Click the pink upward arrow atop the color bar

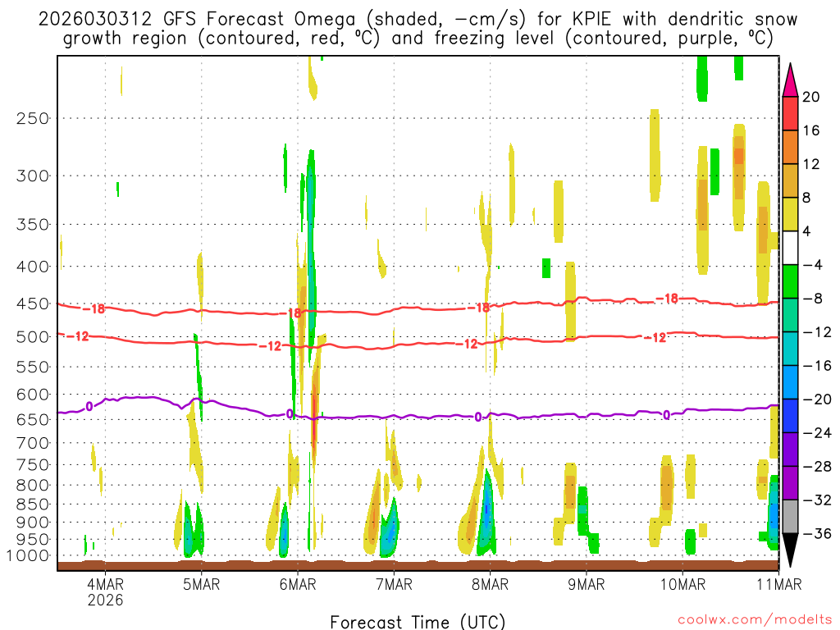coord(790,80)
